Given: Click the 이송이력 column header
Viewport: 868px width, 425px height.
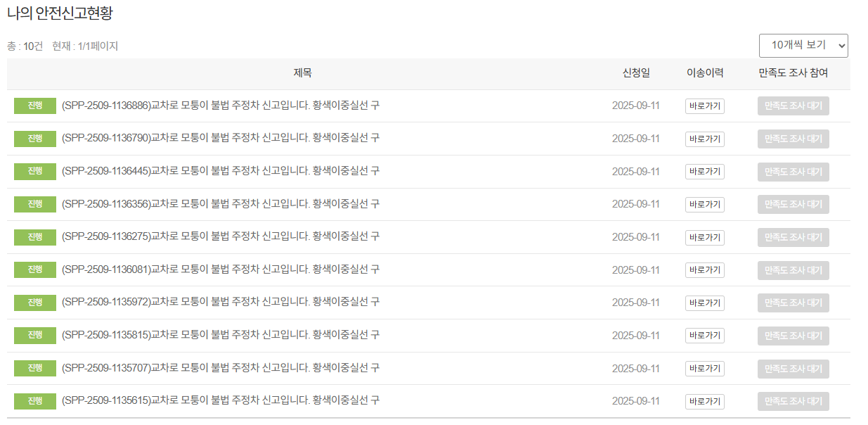Looking at the screenshot, I should pos(704,72).
